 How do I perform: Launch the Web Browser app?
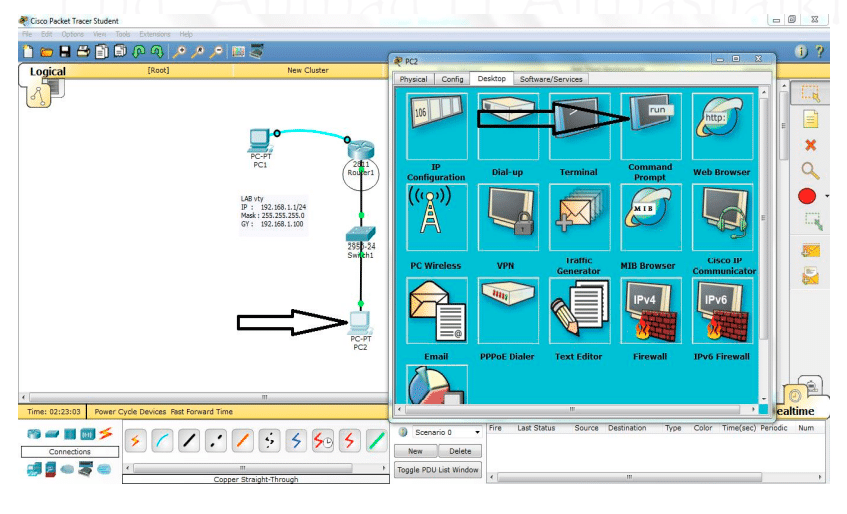[x=722, y=126]
